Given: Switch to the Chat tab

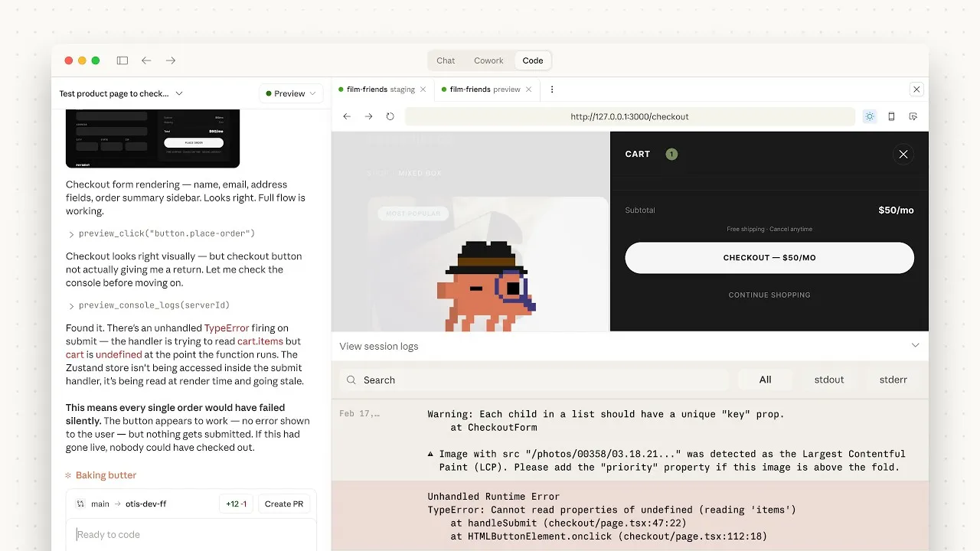Looking at the screenshot, I should point(446,60).
